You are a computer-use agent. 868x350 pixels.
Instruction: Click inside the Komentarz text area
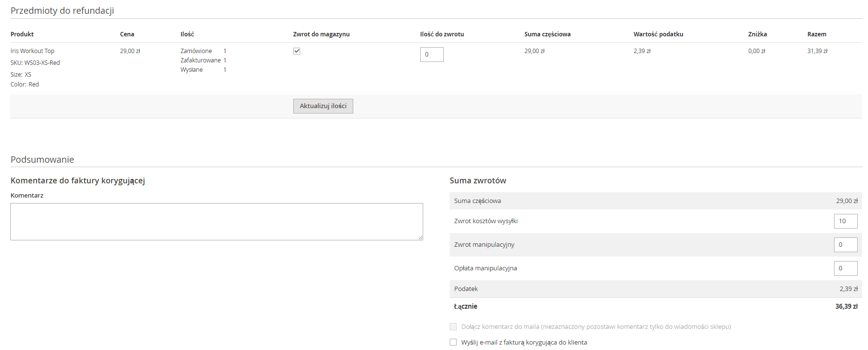(217, 222)
